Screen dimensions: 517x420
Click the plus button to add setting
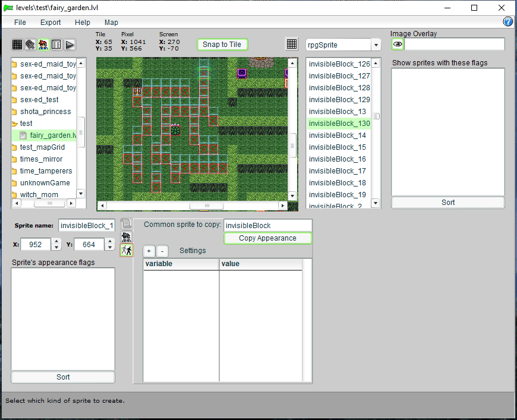149,251
